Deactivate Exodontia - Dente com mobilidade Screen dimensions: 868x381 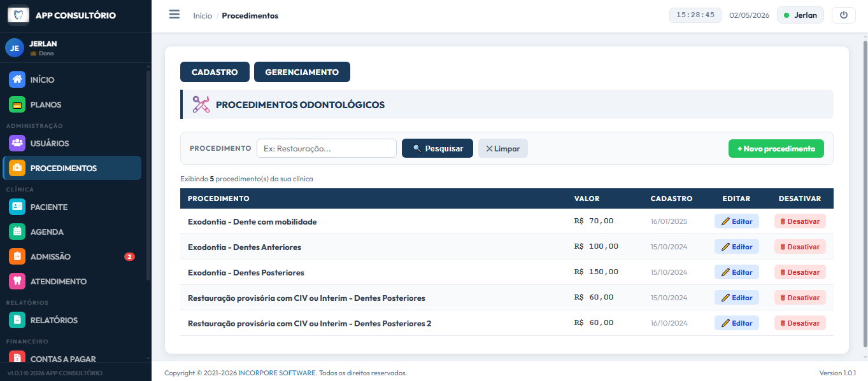[800, 221]
